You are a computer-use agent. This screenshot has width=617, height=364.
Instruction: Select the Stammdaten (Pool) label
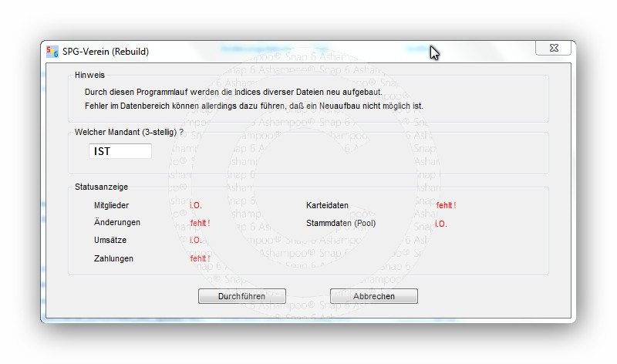click(x=341, y=224)
